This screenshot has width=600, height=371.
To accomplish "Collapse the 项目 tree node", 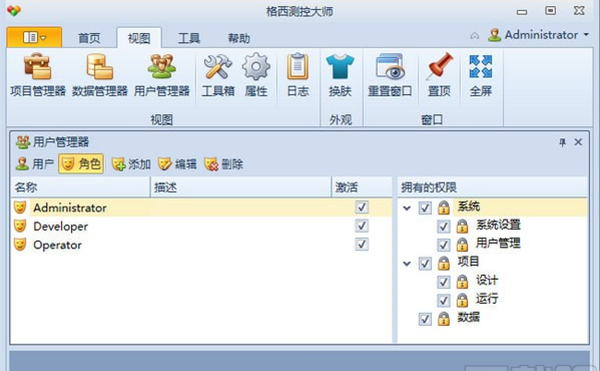I will (x=407, y=264).
